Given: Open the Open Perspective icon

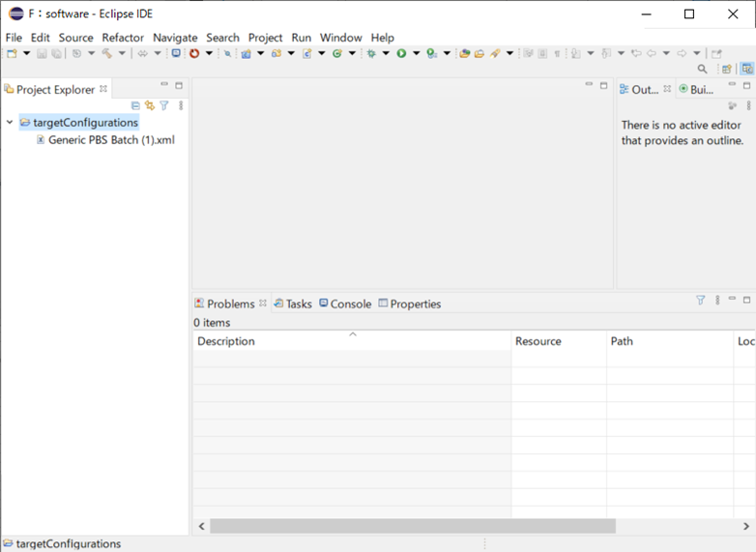Looking at the screenshot, I should click(726, 70).
